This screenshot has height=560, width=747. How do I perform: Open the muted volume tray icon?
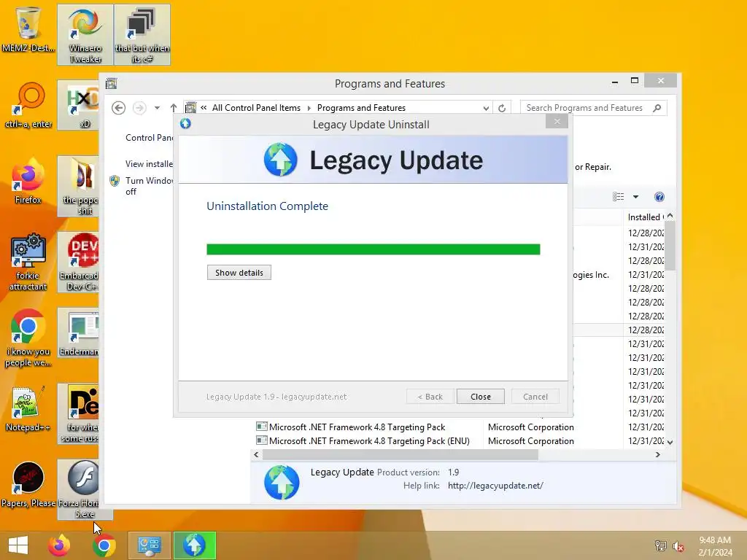click(x=678, y=545)
